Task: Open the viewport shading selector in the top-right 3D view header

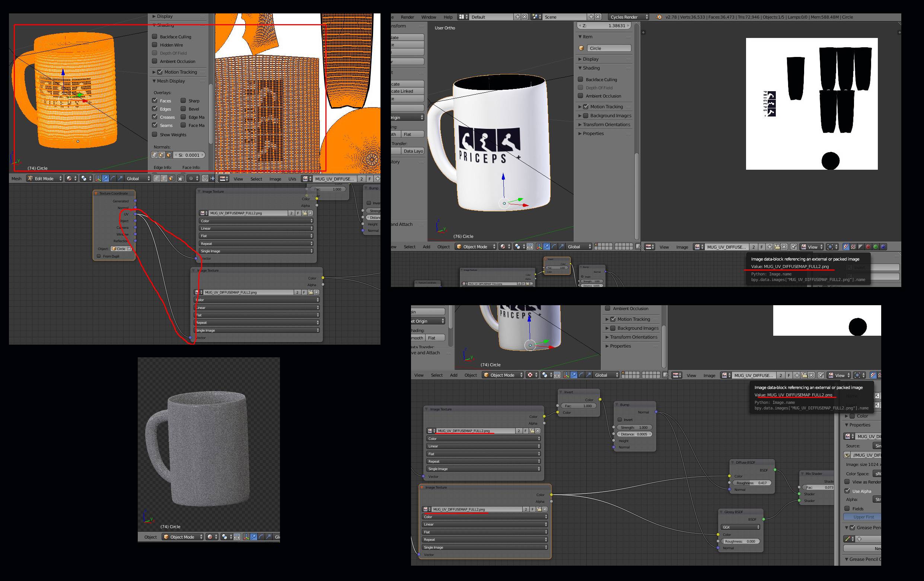Action: pyautogui.click(x=504, y=246)
